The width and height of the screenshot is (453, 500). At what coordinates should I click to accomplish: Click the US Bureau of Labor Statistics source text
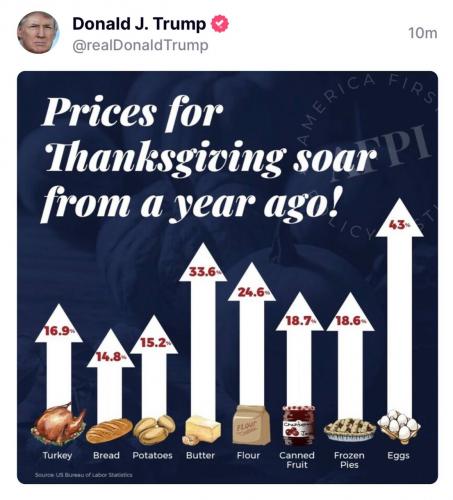[x=84, y=475]
